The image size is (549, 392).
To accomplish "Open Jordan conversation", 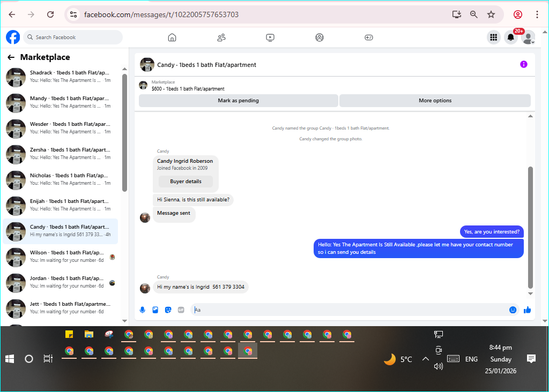I will point(61,283).
